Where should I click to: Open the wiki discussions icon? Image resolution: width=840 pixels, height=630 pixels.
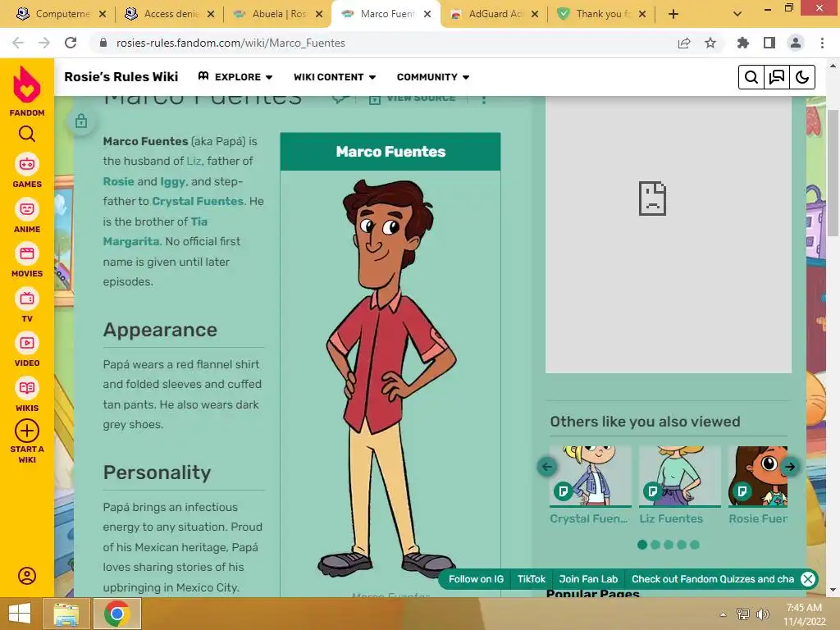click(x=777, y=77)
